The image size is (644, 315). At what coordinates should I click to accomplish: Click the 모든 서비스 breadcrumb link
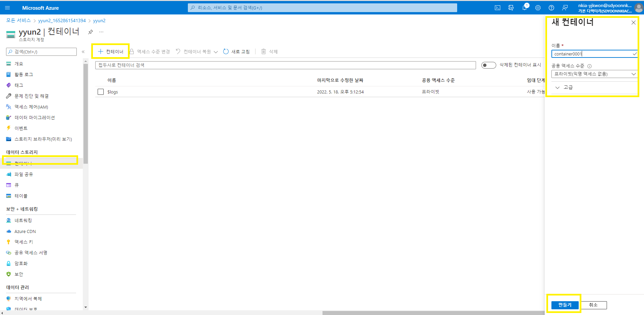19,21
